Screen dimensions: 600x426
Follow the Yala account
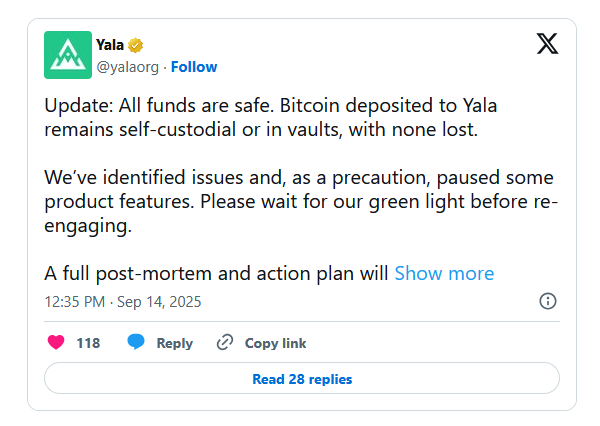click(194, 67)
